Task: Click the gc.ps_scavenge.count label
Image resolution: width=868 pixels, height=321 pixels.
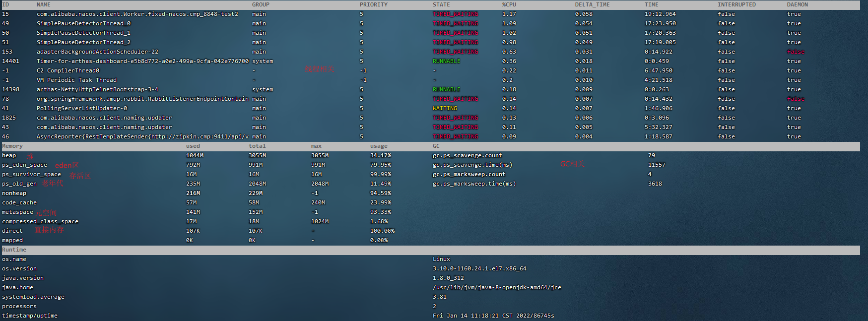Action: pos(467,155)
